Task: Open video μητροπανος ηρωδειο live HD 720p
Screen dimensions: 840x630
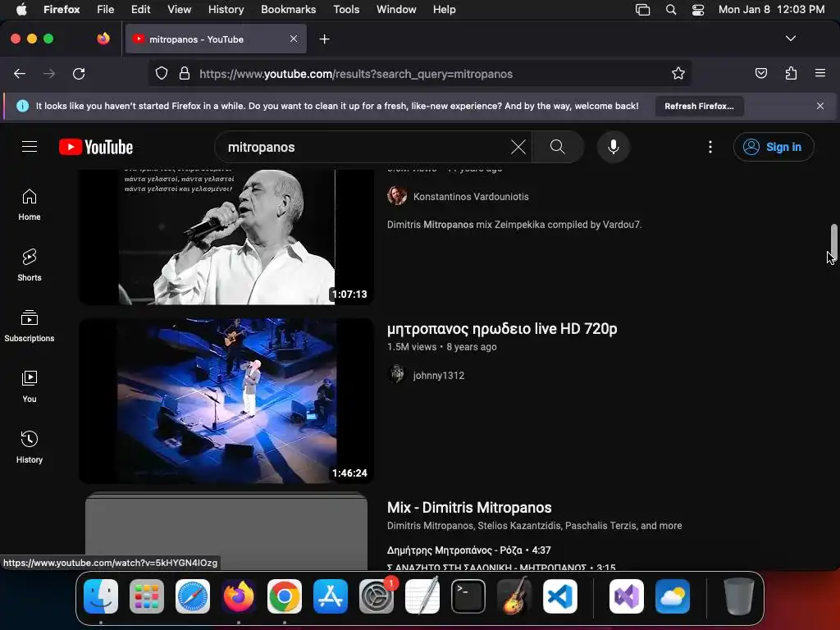Action: 502,328
